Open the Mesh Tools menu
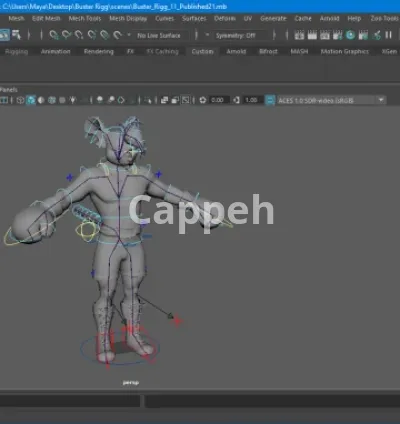Image resolution: width=400 pixels, height=424 pixels. tap(85, 19)
